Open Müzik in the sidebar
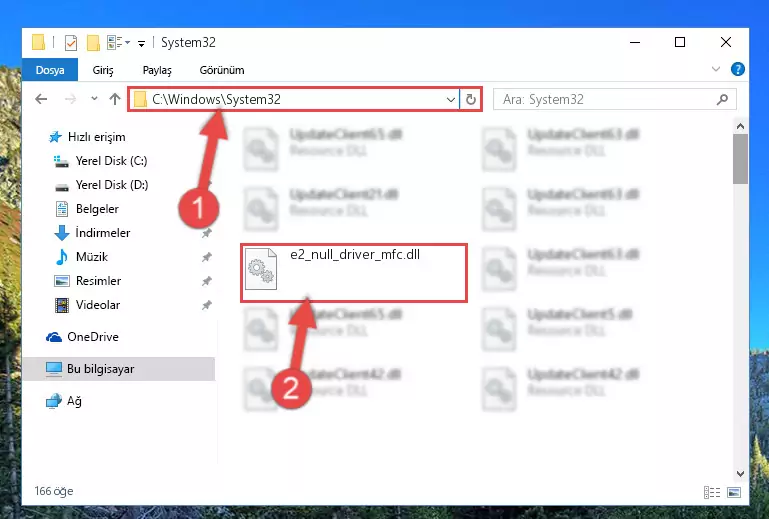 (81, 257)
